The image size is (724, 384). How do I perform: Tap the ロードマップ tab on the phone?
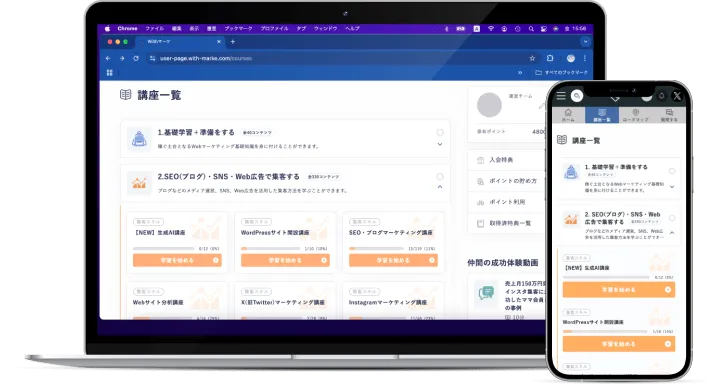coord(635,115)
